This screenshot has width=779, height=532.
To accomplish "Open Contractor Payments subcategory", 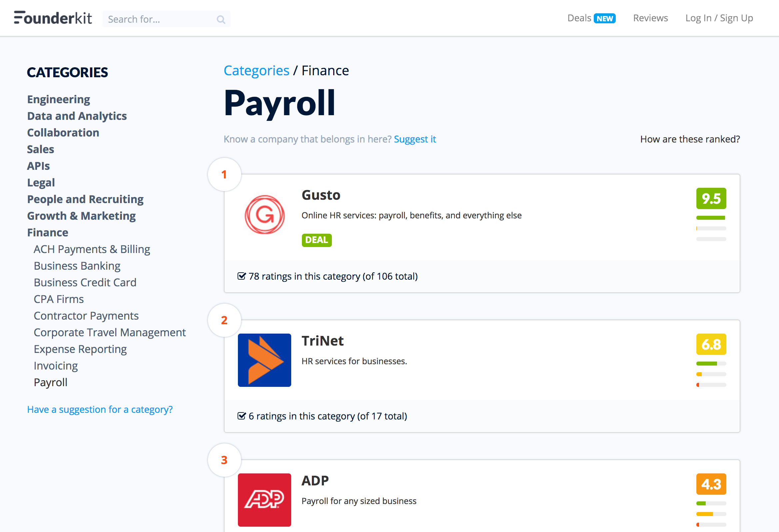I will (x=86, y=316).
